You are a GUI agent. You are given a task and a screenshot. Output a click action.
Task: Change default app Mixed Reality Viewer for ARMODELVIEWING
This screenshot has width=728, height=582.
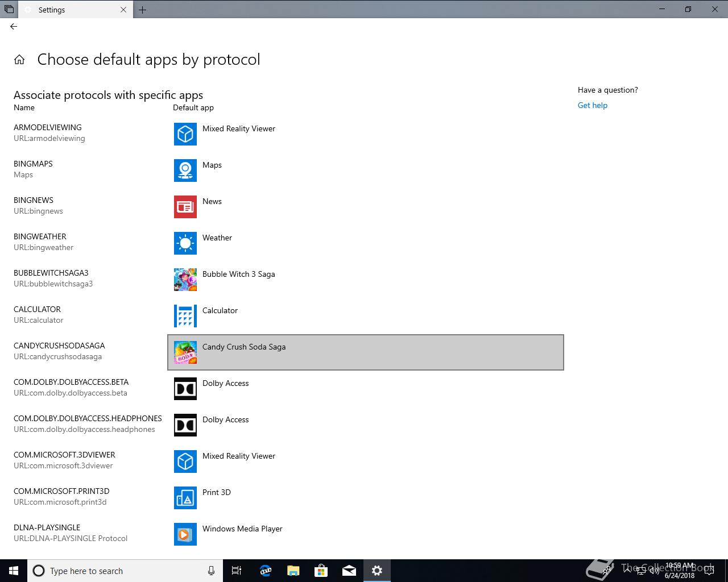366,134
